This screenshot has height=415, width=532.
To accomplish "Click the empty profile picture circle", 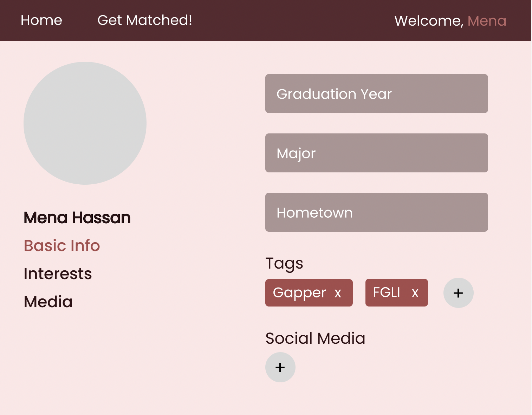I will [x=85, y=123].
